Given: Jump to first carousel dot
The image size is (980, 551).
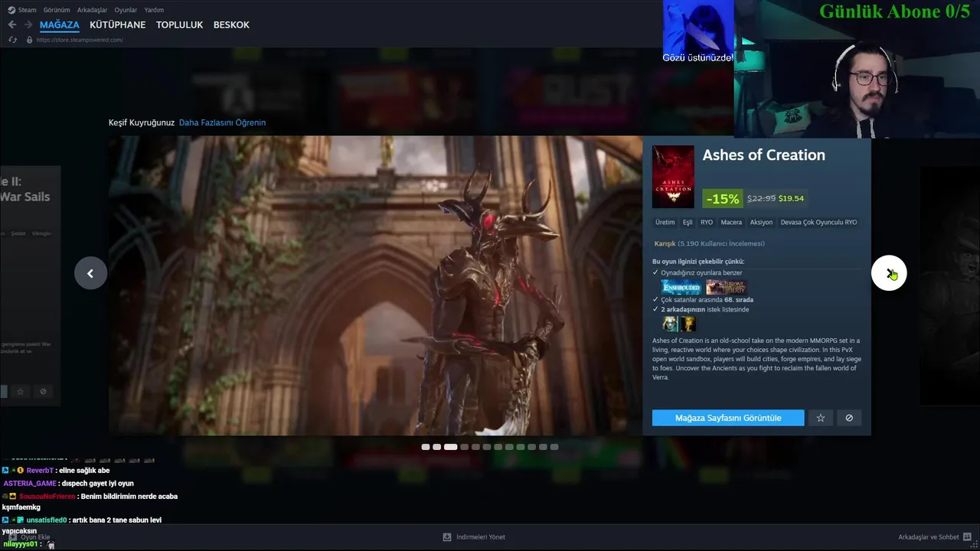Looking at the screenshot, I should click(426, 447).
